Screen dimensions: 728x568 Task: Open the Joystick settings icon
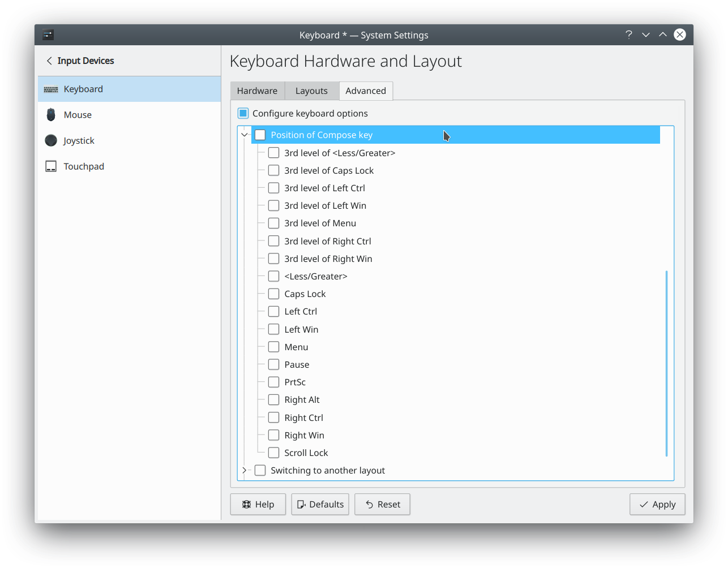click(51, 140)
